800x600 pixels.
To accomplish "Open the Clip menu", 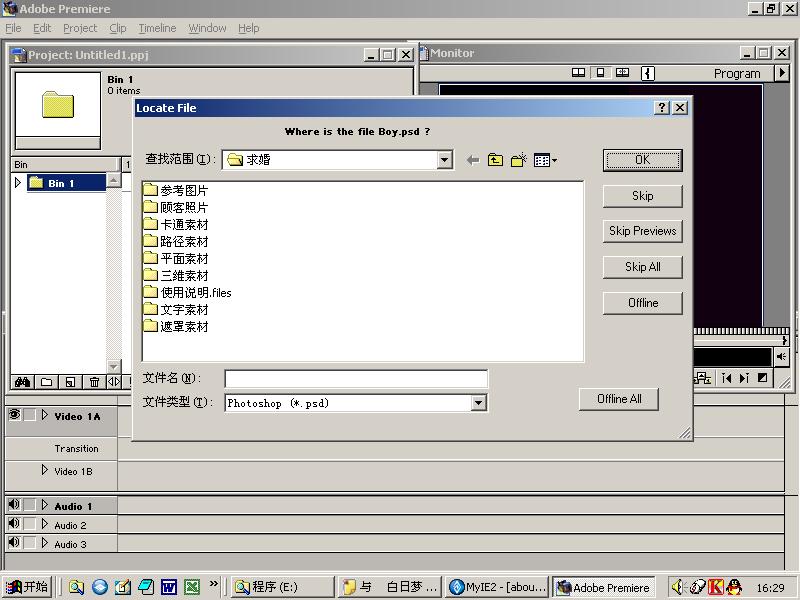I will click(118, 28).
